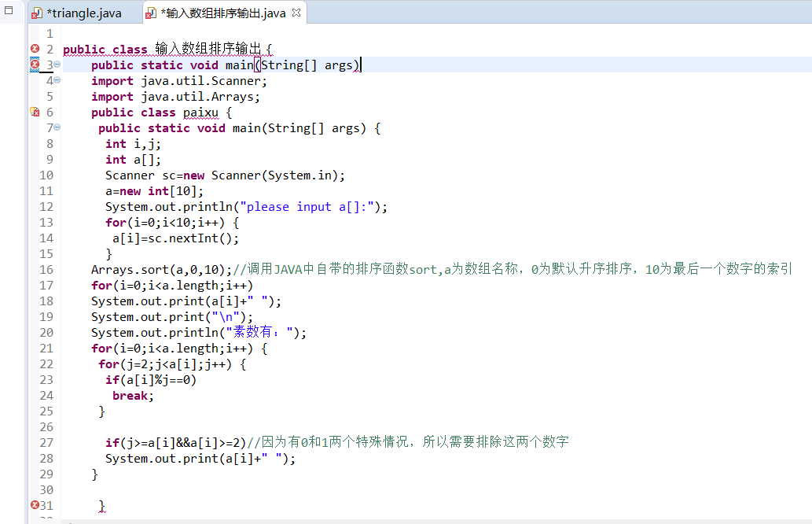This screenshot has height=524, width=812.
Task: Click 'if(a[i]%j==0)' on line 23
Action: [151, 380]
